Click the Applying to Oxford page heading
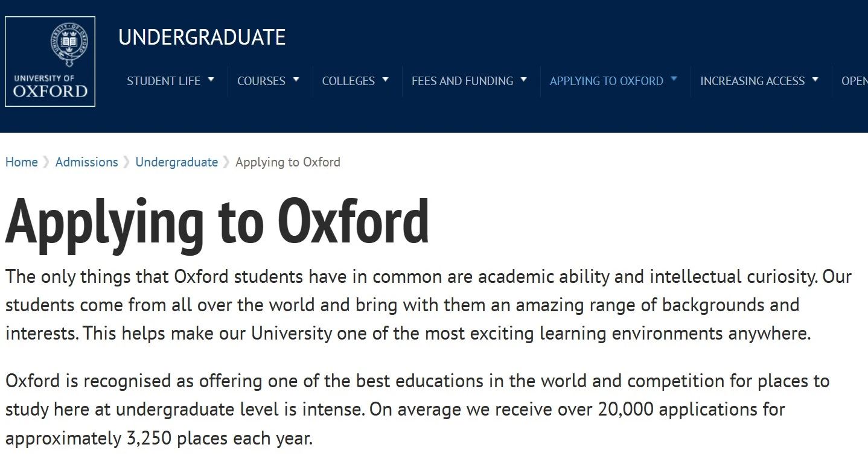 (217, 222)
